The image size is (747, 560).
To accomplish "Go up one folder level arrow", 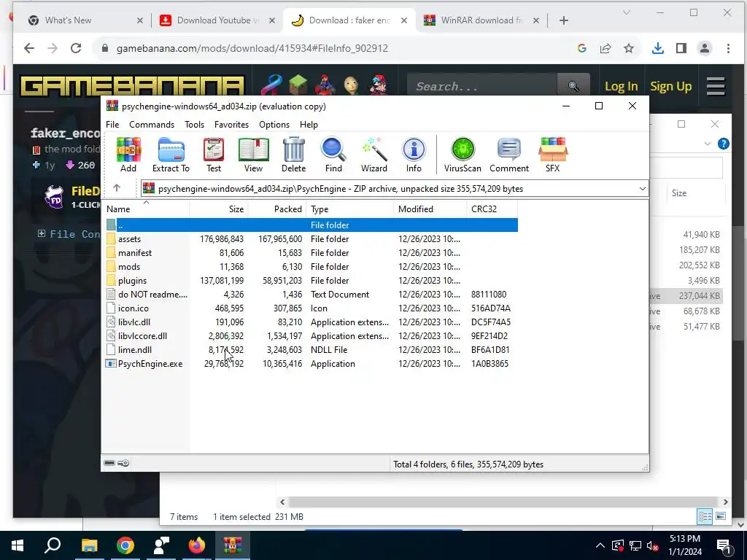I will [x=117, y=188].
